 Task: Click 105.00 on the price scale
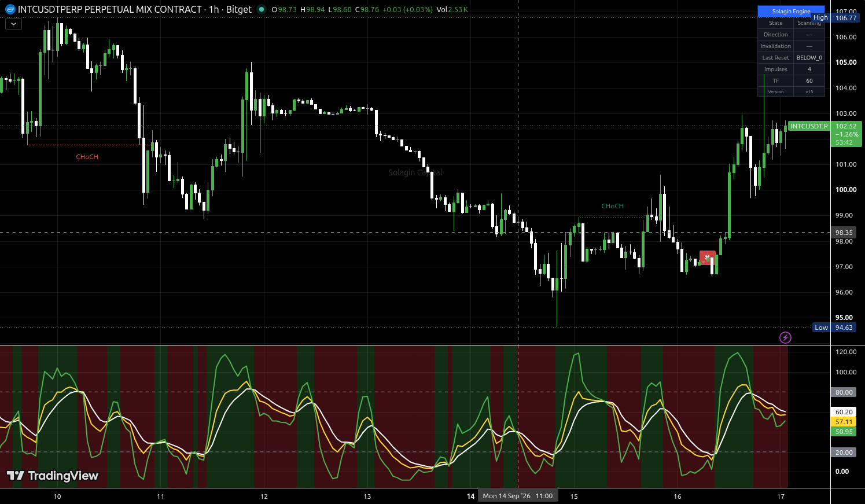[x=846, y=62]
